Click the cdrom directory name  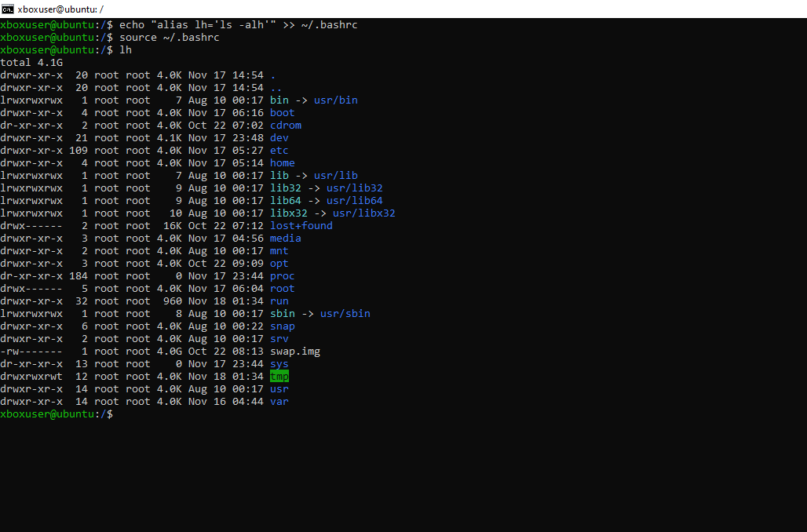tap(286, 126)
